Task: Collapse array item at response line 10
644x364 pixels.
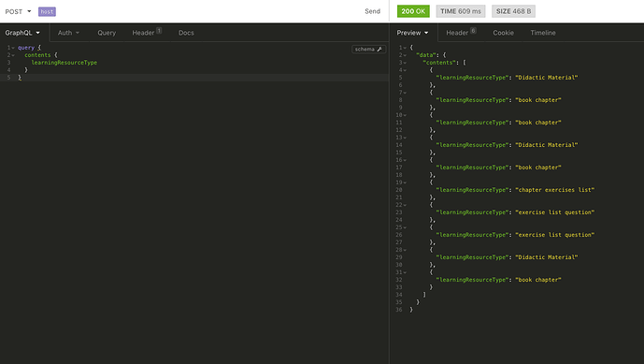Action: tap(405, 115)
